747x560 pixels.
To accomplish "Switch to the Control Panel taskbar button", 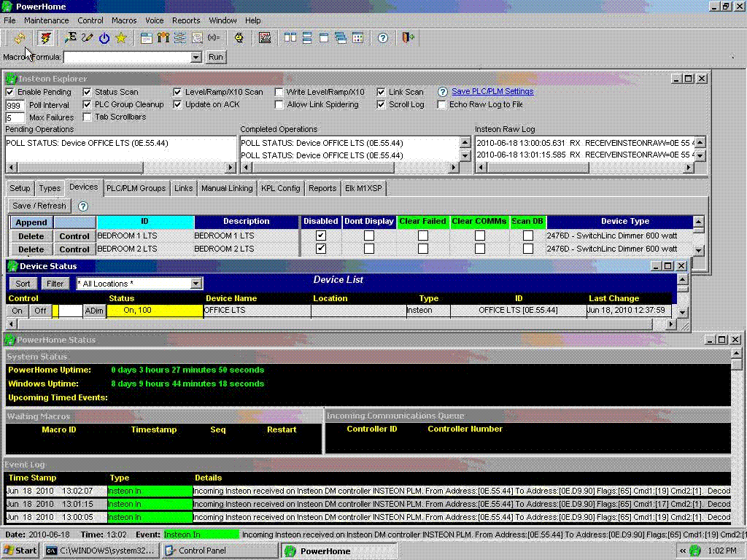I will 220,551.
